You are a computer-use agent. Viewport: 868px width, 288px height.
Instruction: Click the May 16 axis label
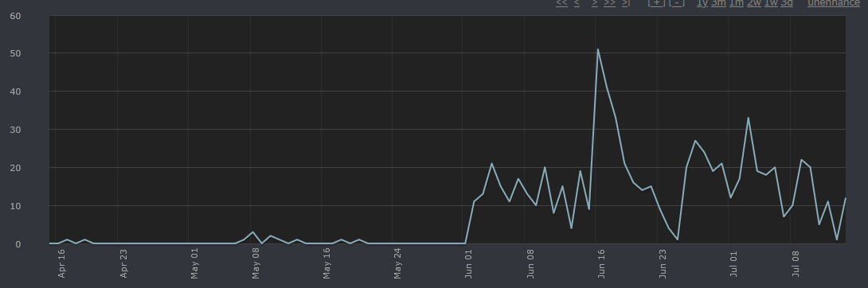click(326, 263)
